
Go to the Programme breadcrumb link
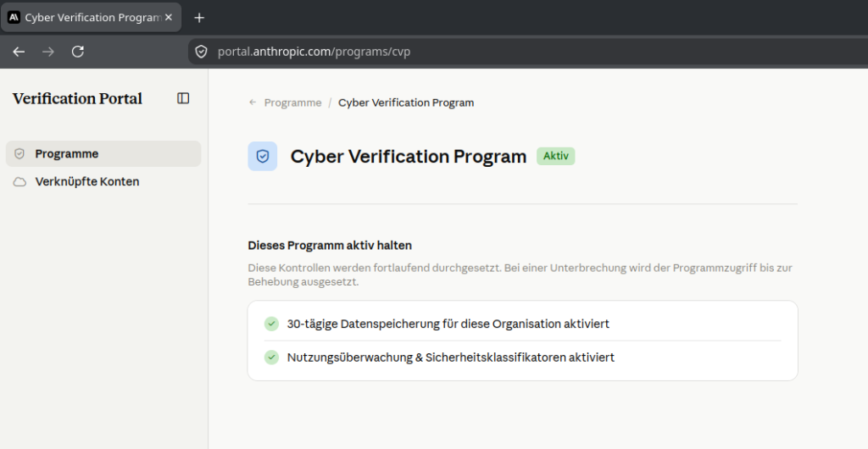(x=292, y=103)
